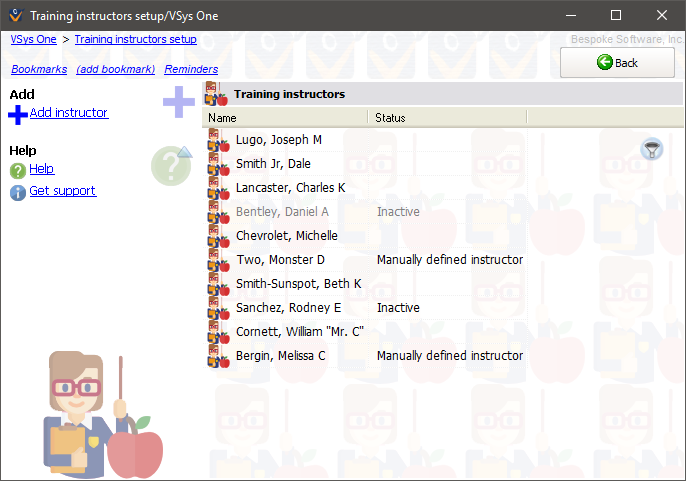This screenshot has height=481, width=686.
Task: Open the Get support link
Action: tap(62, 191)
